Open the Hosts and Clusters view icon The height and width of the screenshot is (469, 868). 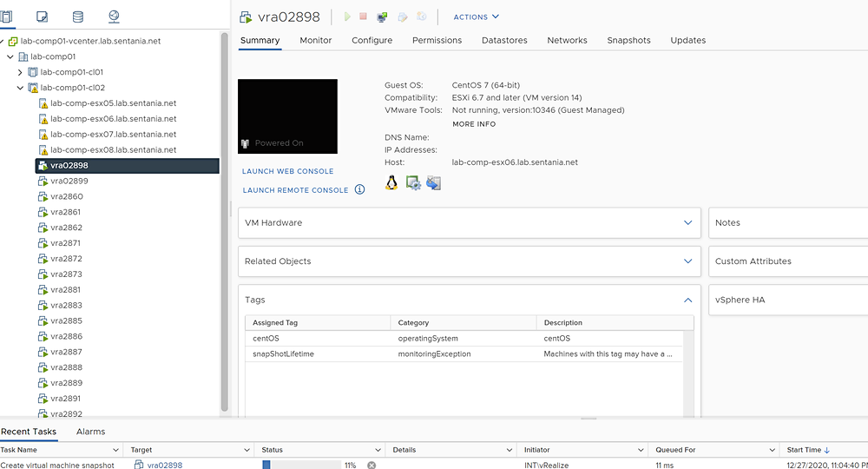tap(6, 17)
